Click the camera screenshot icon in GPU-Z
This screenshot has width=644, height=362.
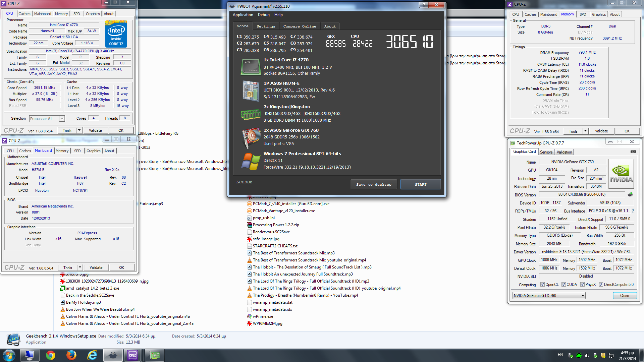[633, 152]
